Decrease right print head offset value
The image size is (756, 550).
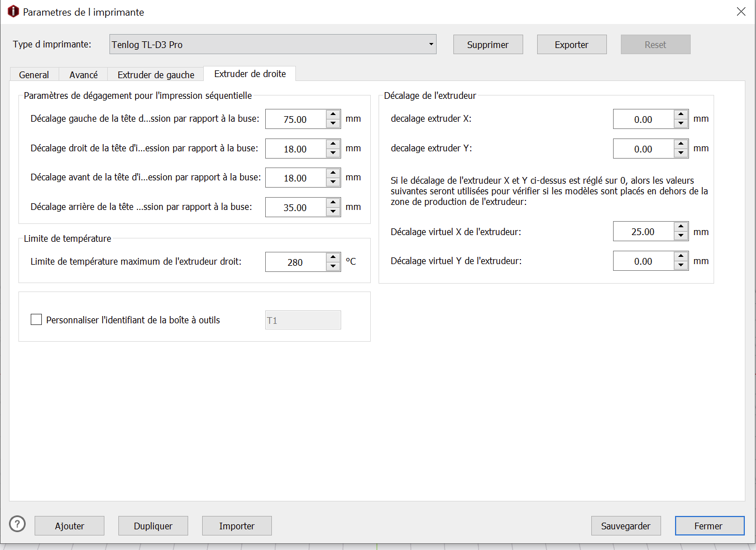coord(333,153)
